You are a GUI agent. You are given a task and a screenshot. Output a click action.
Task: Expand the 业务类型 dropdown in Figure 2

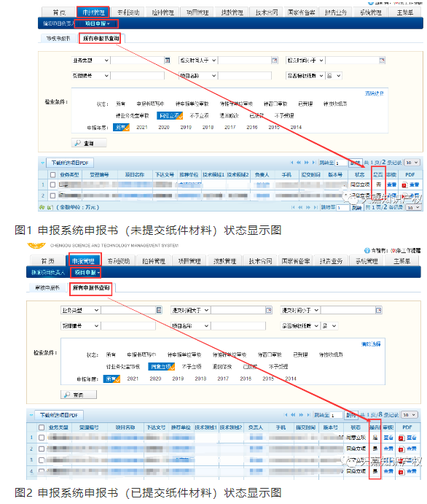(x=81, y=310)
